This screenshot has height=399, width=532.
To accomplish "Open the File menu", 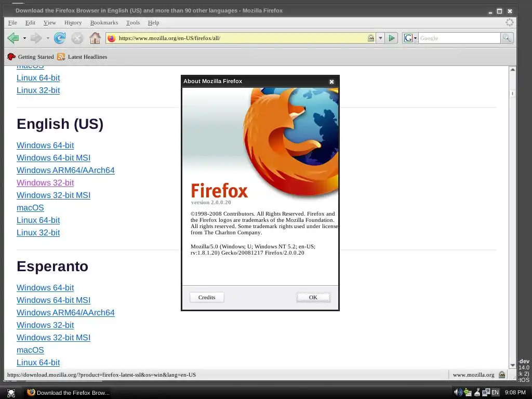I will tap(12, 23).
